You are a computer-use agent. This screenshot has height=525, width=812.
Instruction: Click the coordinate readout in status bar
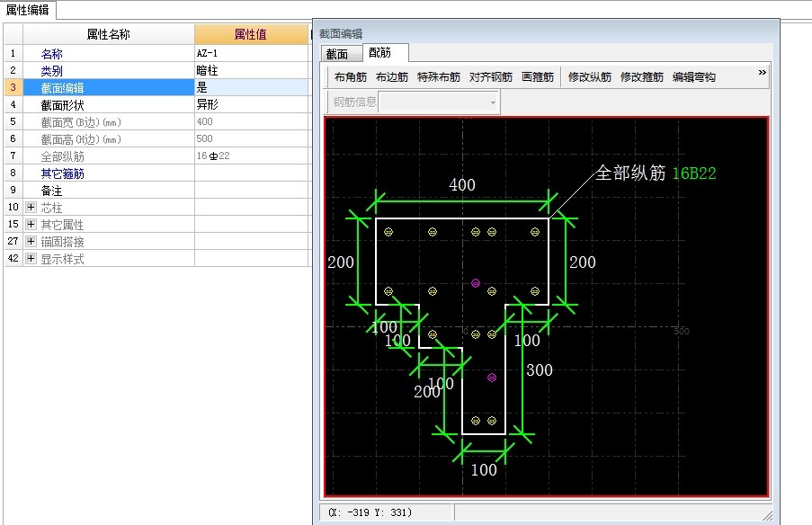(x=370, y=512)
